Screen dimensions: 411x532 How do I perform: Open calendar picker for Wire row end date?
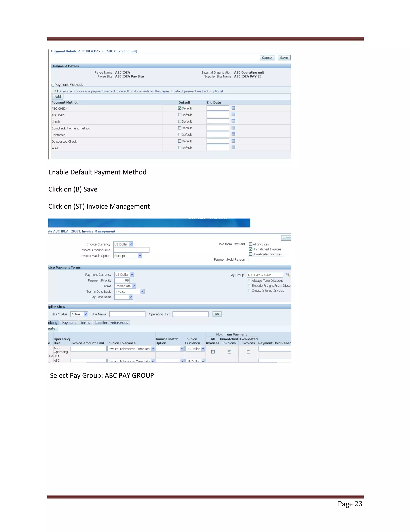pos(233,147)
